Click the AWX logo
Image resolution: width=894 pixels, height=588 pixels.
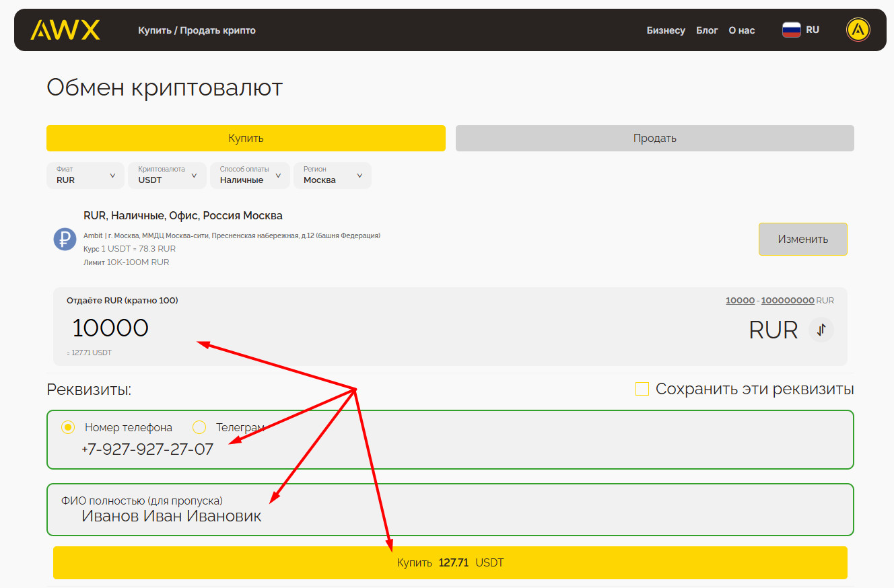tap(65, 30)
